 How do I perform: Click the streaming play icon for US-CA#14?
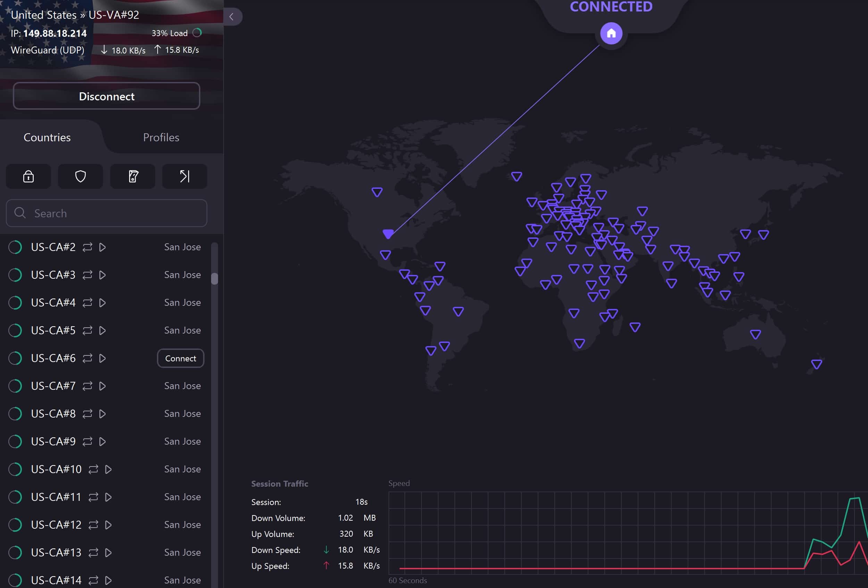(108, 580)
